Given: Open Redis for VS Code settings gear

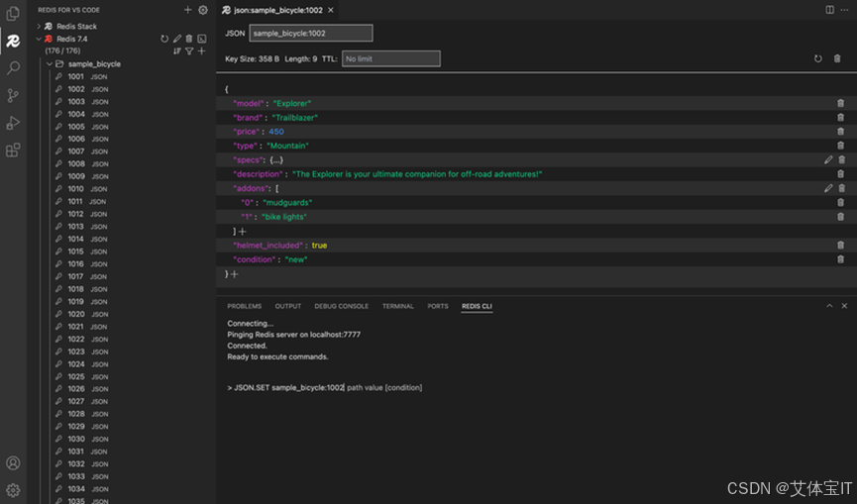Looking at the screenshot, I should [203, 10].
